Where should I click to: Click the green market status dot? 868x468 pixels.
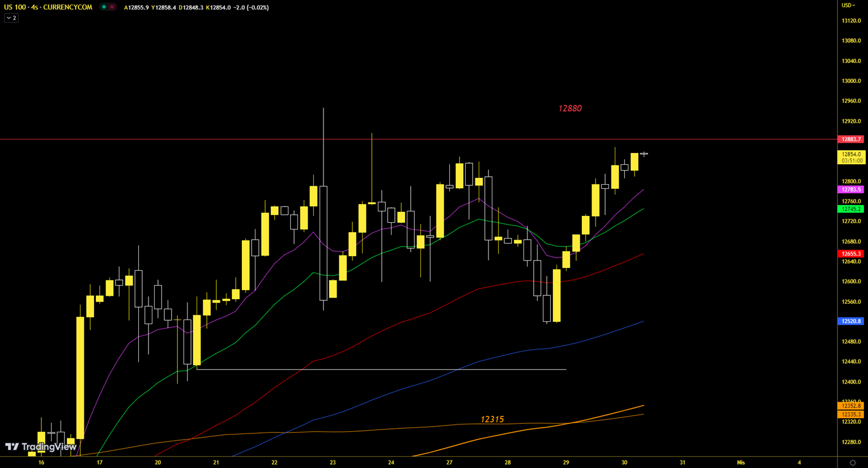pyautogui.click(x=104, y=7)
